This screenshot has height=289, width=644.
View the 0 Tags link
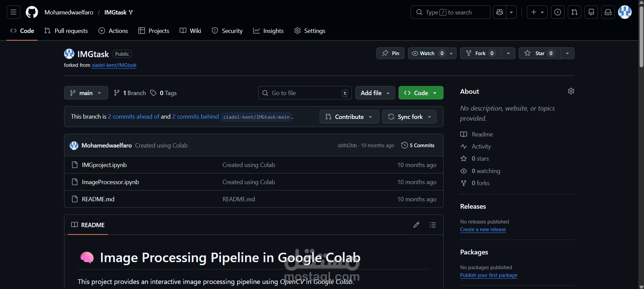(x=164, y=93)
